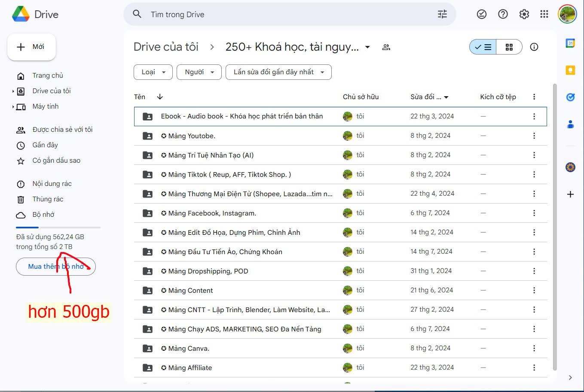
Task: Open more actions for Mảng Canva row
Action: tap(534, 348)
